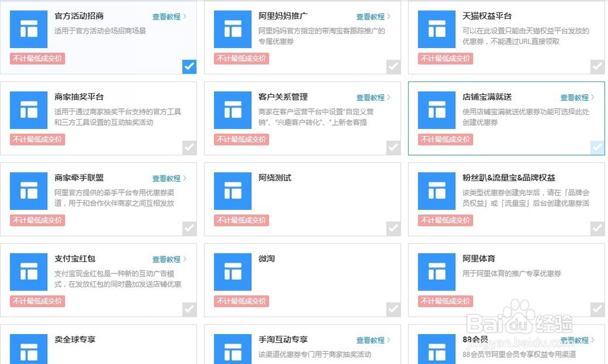
Task: Click 不计最低成交价 tag on 支付宝红包
Action: pos(37,301)
